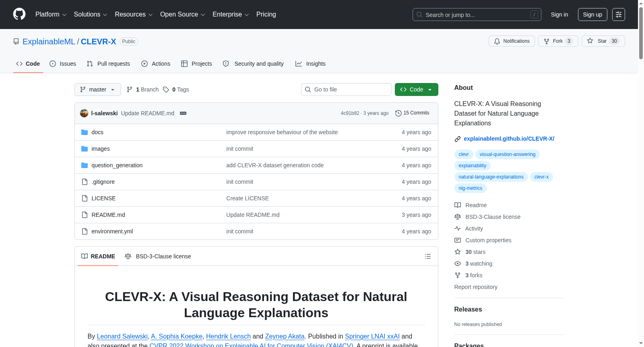Image resolution: width=644 pixels, height=347 pixels.
Task: Open the README outline icon
Action: click(428, 256)
